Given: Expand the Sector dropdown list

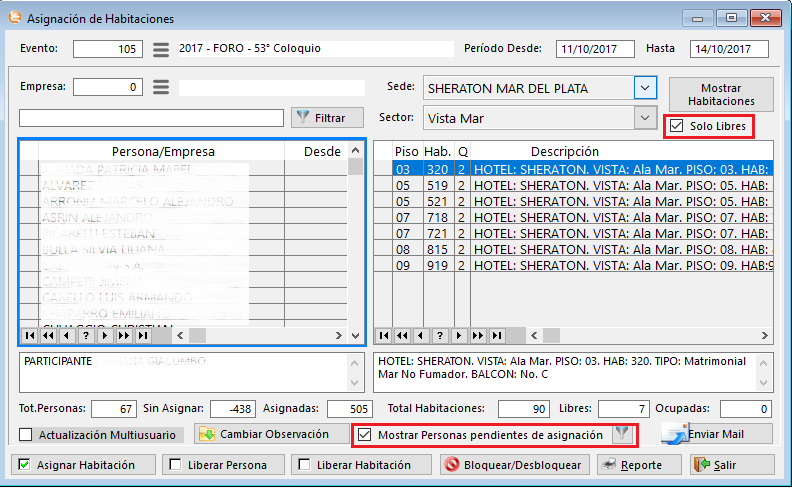Looking at the screenshot, I should pyautogui.click(x=645, y=118).
